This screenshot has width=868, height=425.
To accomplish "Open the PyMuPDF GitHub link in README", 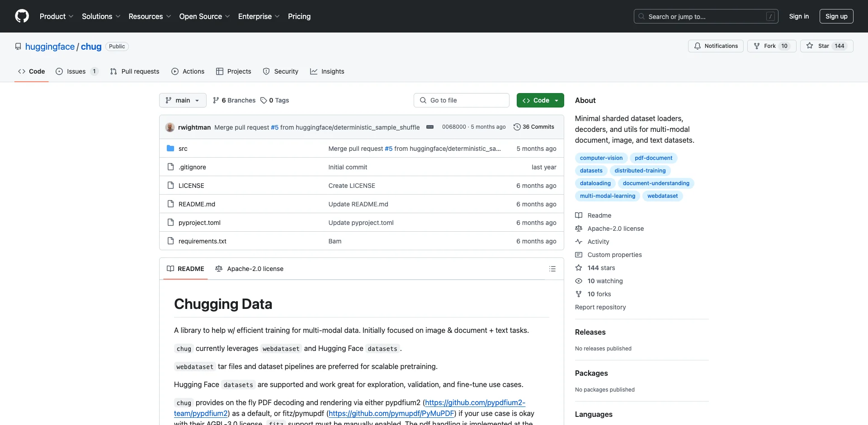I will click(392, 413).
